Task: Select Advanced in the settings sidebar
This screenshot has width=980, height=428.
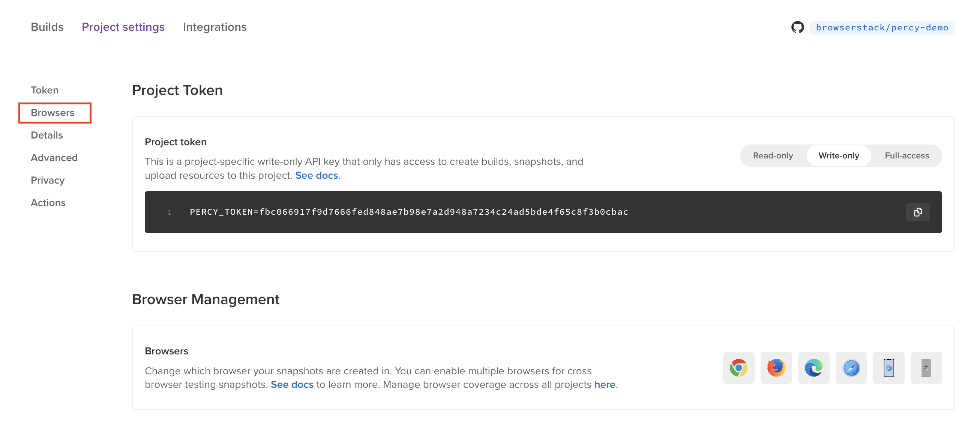Action: pos(54,158)
